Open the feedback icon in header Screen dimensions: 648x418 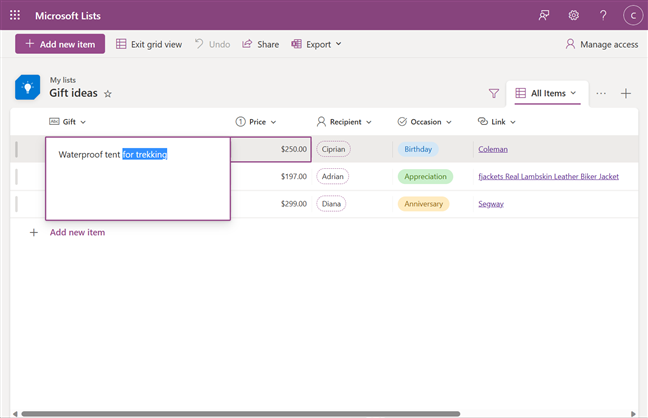(x=544, y=15)
